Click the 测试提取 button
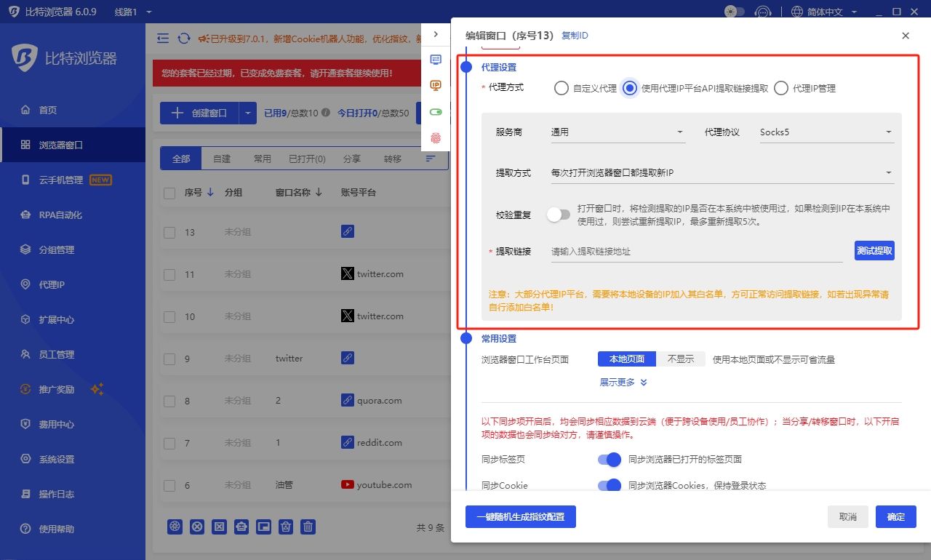The height and width of the screenshot is (560, 931). (x=874, y=250)
